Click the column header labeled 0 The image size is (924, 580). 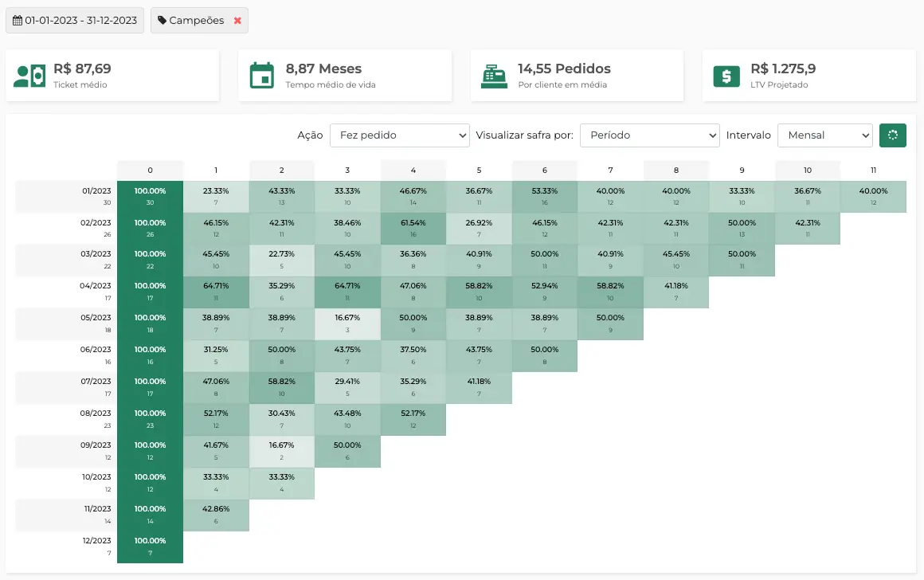coord(150,170)
